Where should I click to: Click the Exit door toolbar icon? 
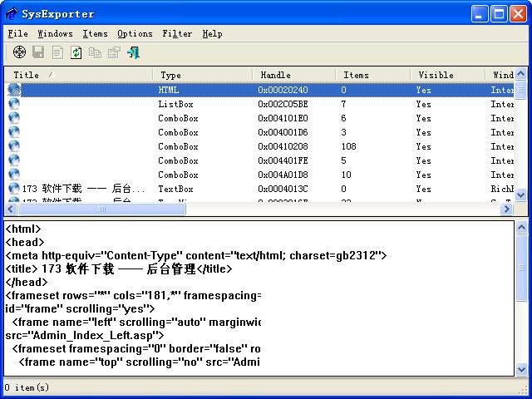point(133,52)
